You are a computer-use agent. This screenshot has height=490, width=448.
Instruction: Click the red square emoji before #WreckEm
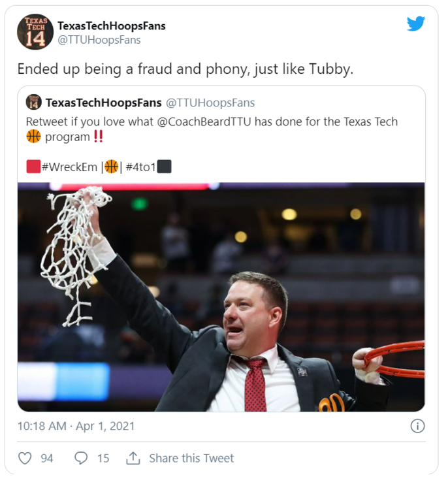(33, 167)
